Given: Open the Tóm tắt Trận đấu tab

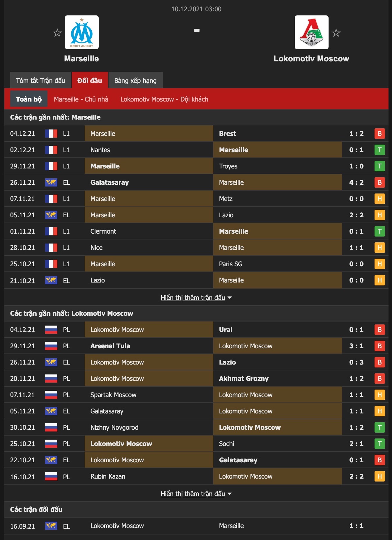Looking at the screenshot, I should (40, 80).
